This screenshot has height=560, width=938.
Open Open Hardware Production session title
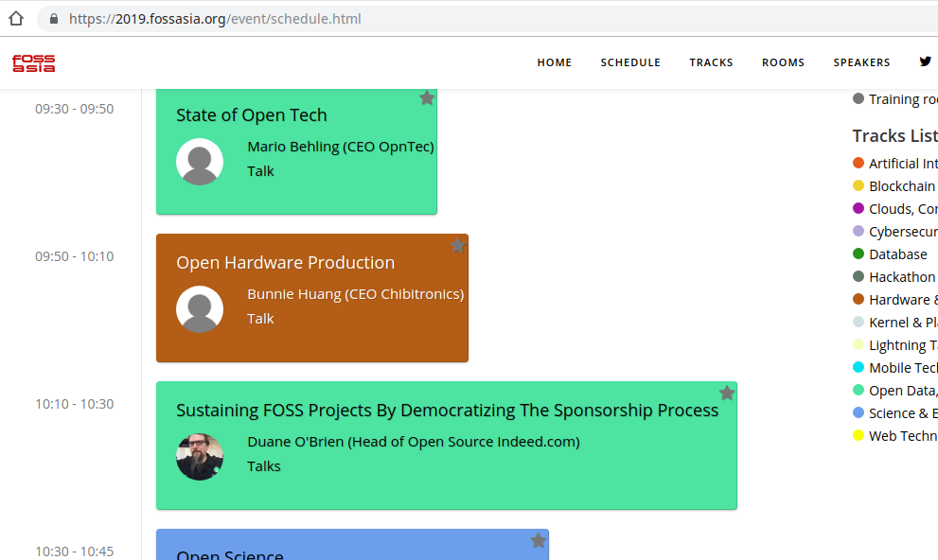(285, 262)
